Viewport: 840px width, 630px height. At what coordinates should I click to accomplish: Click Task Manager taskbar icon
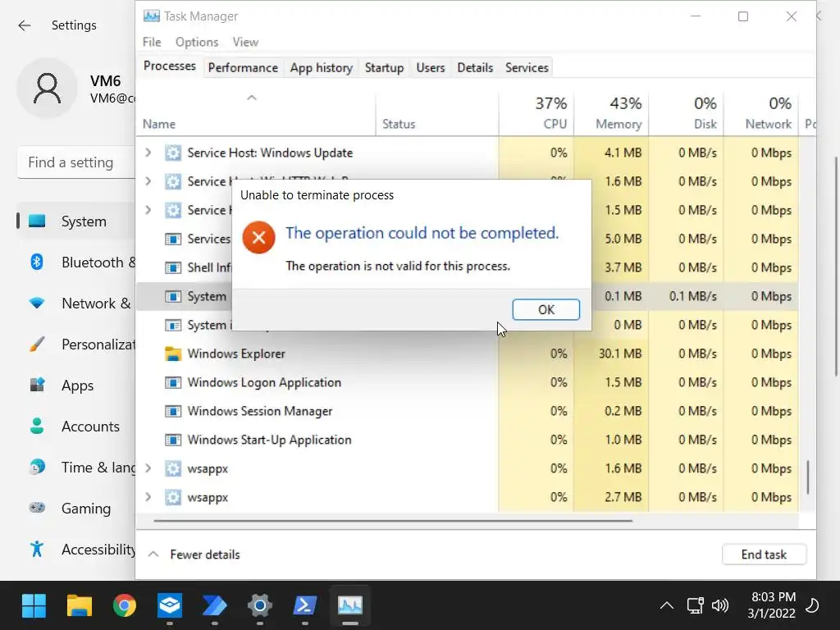(x=349, y=606)
